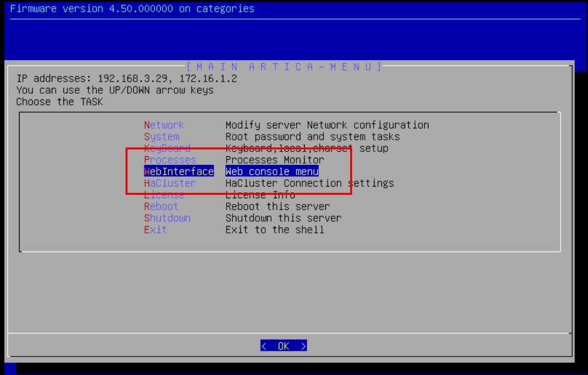Image resolution: width=588 pixels, height=375 pixels.
Task: Open the Processes menu entry
Action: point(170,160)
